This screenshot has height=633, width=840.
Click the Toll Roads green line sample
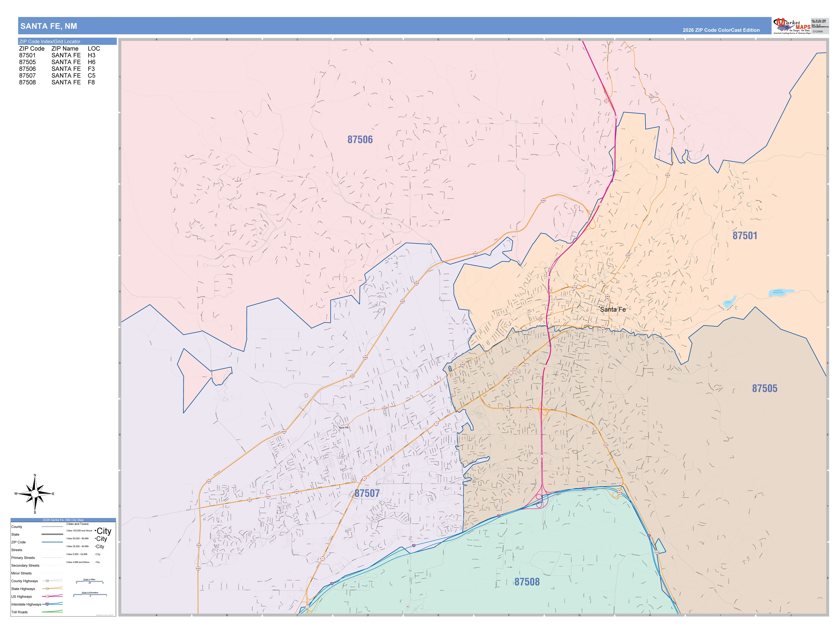[52, 611]
